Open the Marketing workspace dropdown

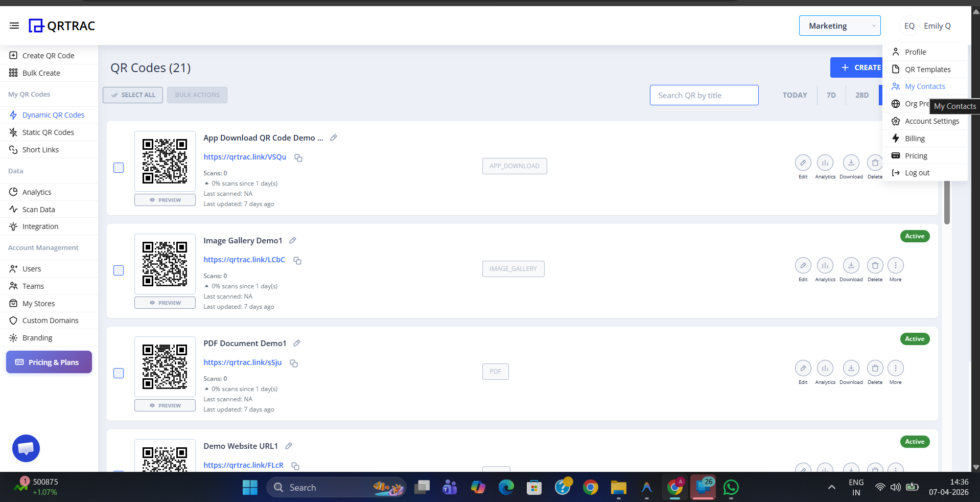point(839,26)
